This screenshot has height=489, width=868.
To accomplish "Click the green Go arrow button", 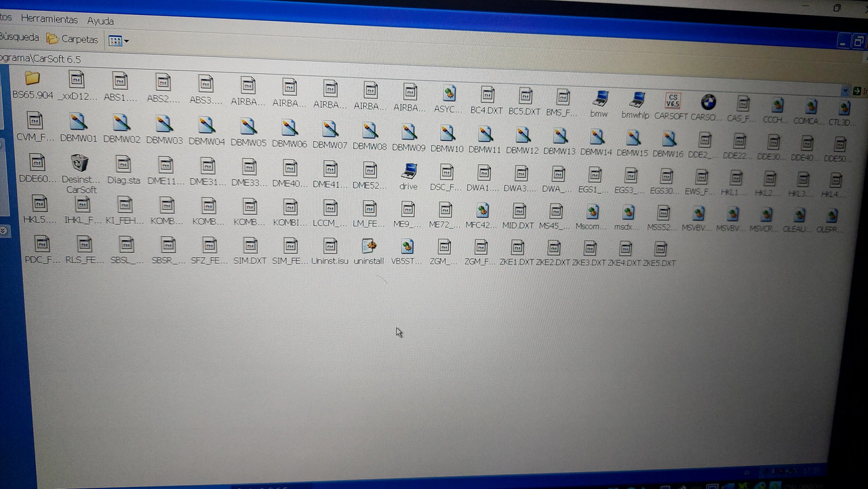I will [858, 91].
